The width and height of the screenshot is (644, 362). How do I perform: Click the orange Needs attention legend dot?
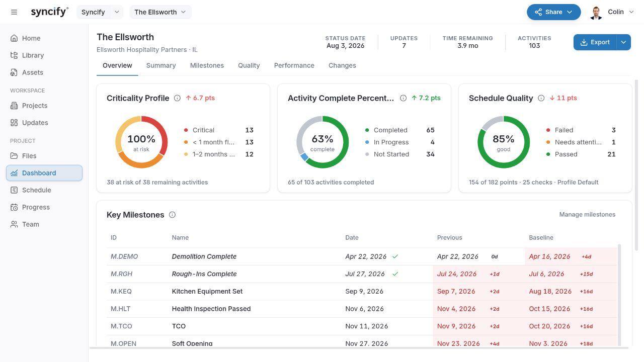[x=548, y=142]
